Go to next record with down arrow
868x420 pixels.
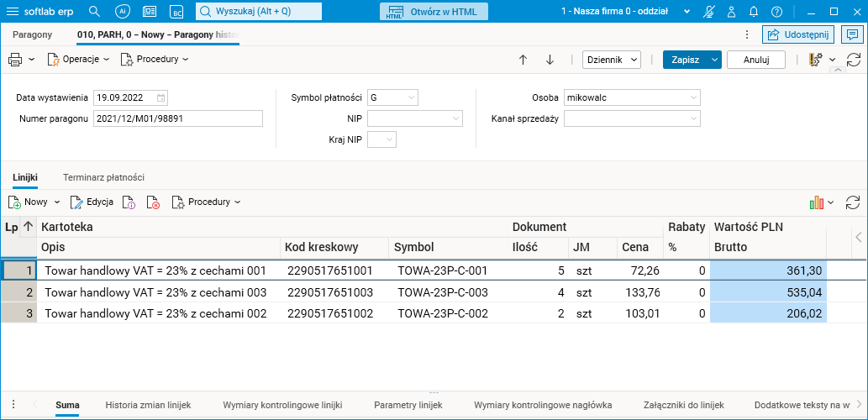coord(550,60)
